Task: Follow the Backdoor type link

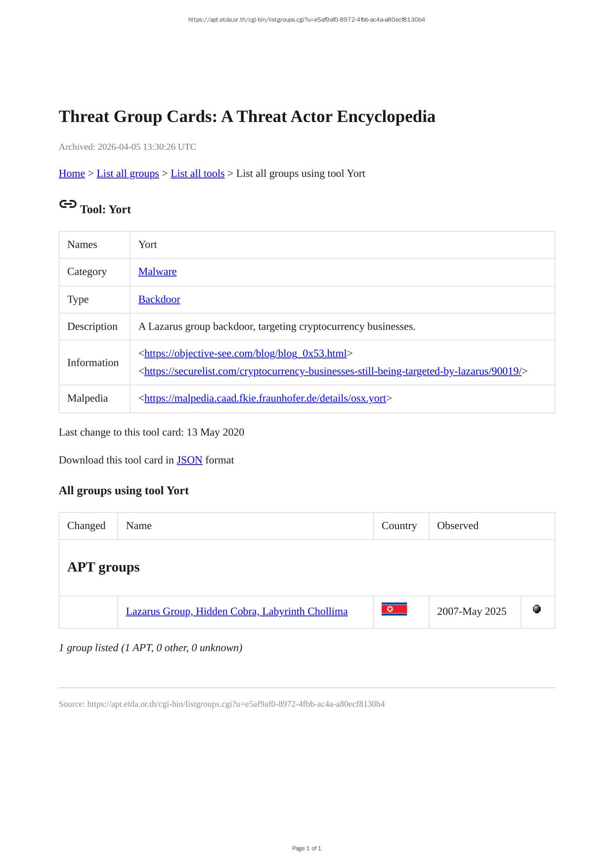Action: (x=159, y=299)
